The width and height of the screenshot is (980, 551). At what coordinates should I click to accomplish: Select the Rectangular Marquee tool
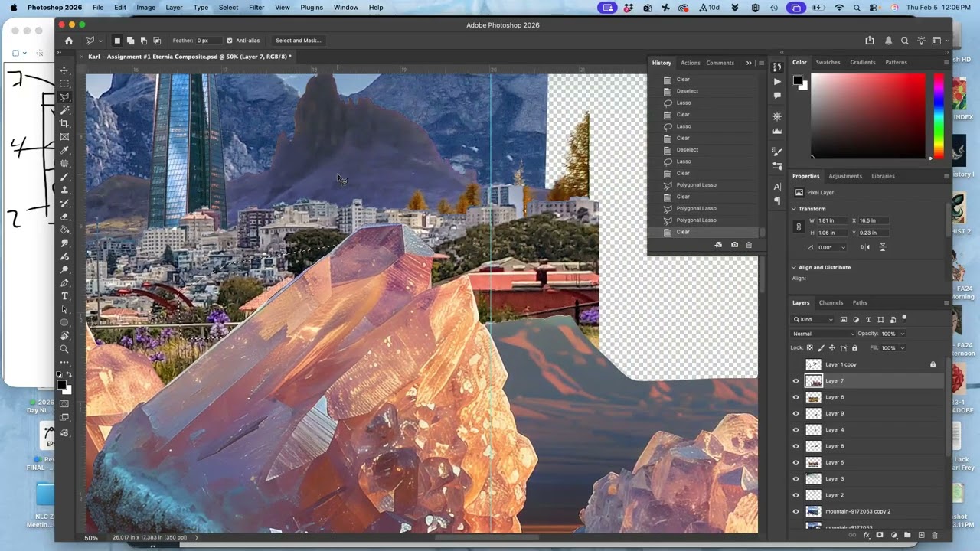(64, 83)
